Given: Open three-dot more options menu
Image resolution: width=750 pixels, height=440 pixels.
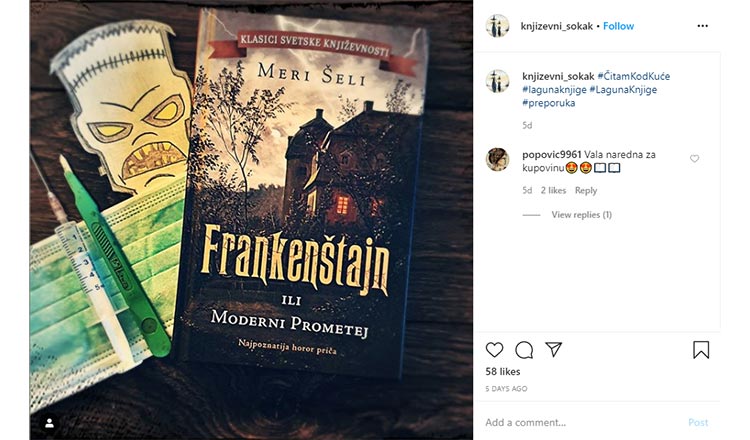Looking at the screenshot, I should coord(702,26).
